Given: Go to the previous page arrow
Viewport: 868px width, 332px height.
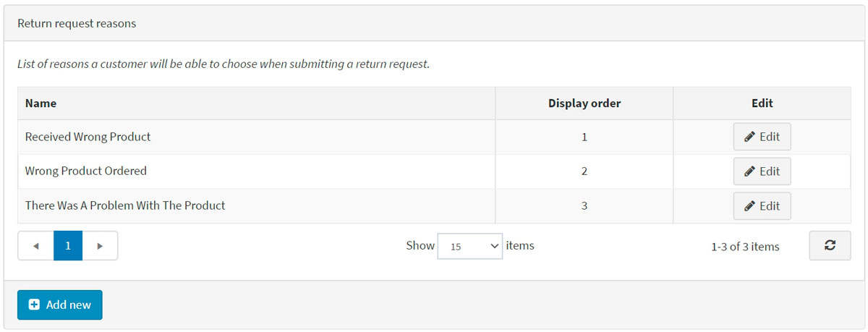Looking at the screenshot, I should (36, 246).
